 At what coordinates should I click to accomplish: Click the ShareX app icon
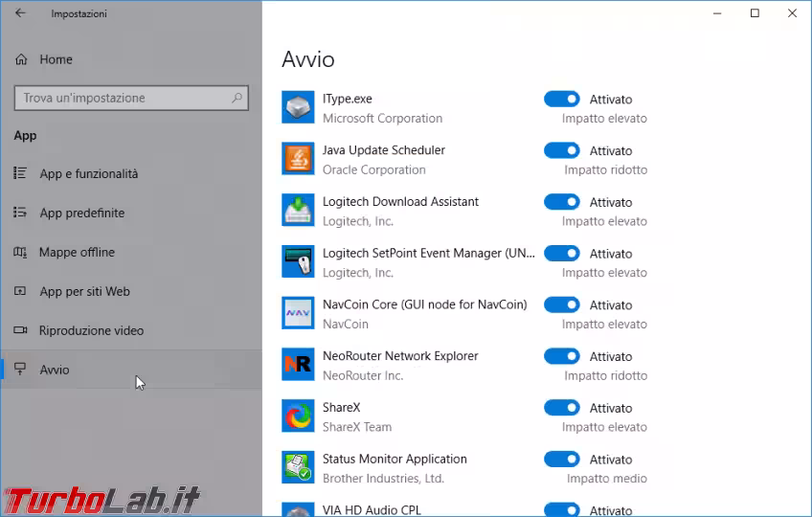(298, 416)
